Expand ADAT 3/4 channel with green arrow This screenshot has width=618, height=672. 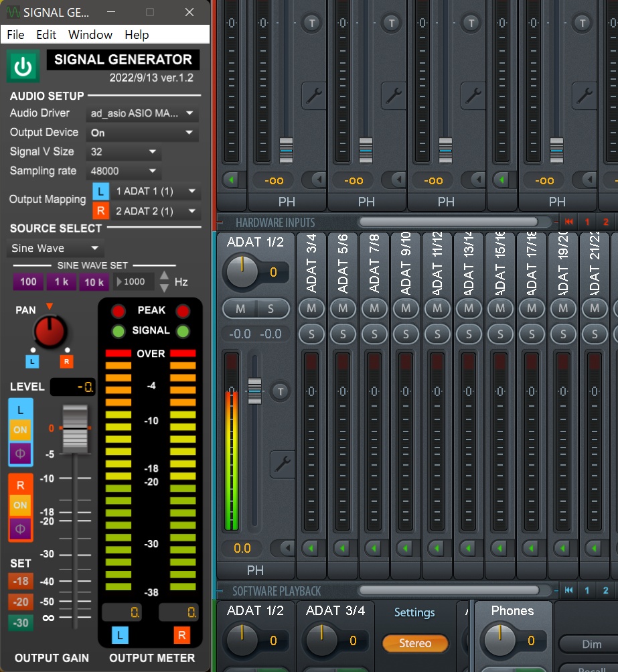[311, 547]
